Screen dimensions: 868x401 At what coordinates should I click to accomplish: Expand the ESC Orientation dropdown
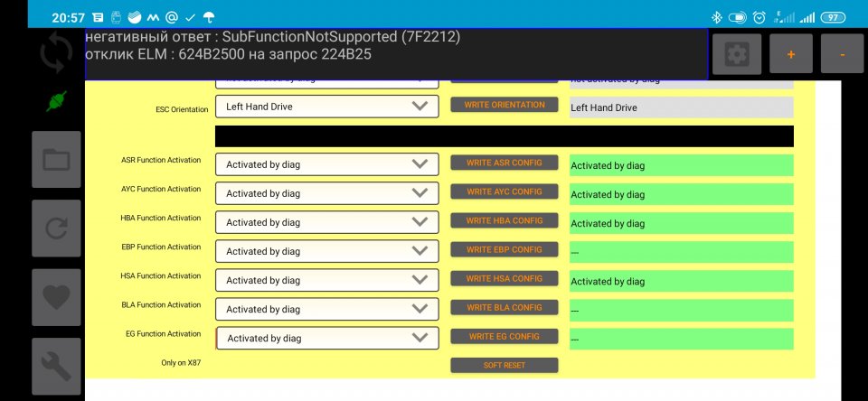[x=326, y=107]
